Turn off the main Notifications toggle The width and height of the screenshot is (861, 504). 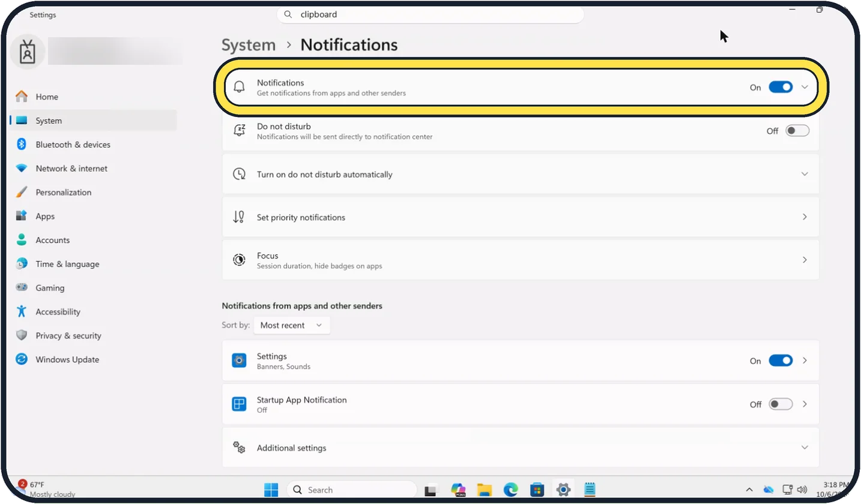(x=781, y=87)
